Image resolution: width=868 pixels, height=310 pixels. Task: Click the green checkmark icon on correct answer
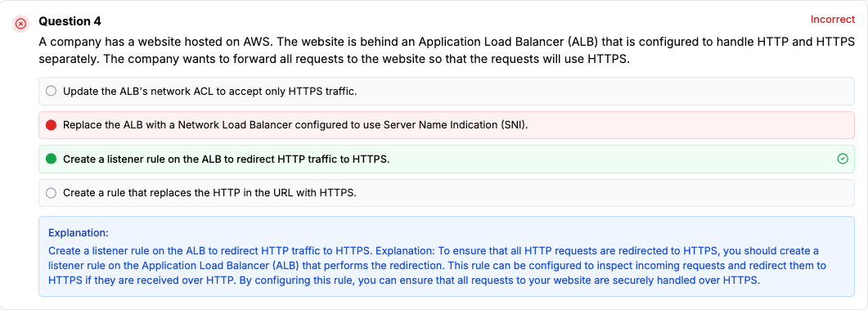pos(843,159)
